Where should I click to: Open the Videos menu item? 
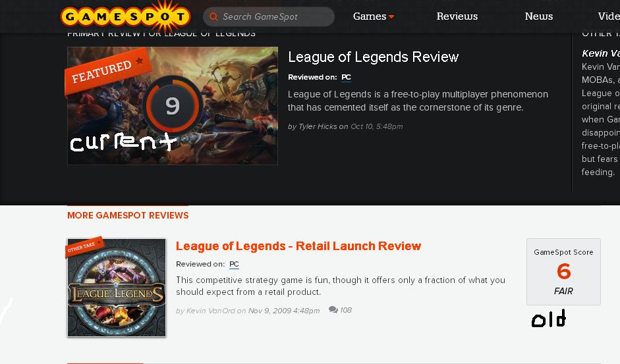(x=609, y=16)
